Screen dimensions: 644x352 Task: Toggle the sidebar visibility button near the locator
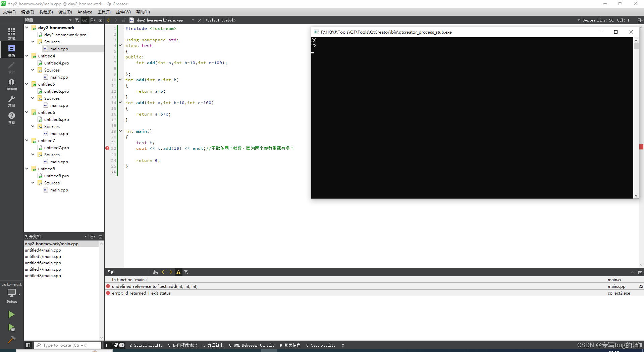pos(28,345)
